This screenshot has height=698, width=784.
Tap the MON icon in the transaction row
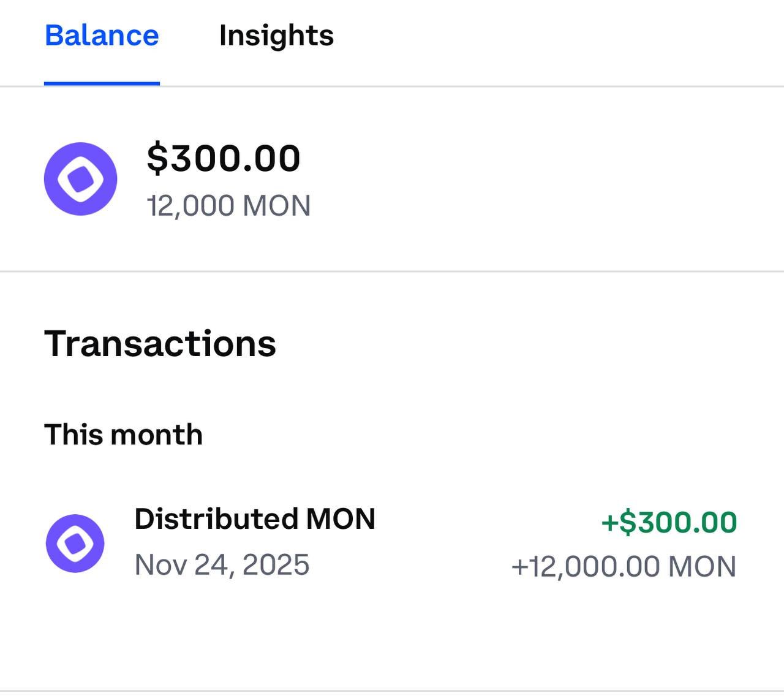[x=75, y=544]
